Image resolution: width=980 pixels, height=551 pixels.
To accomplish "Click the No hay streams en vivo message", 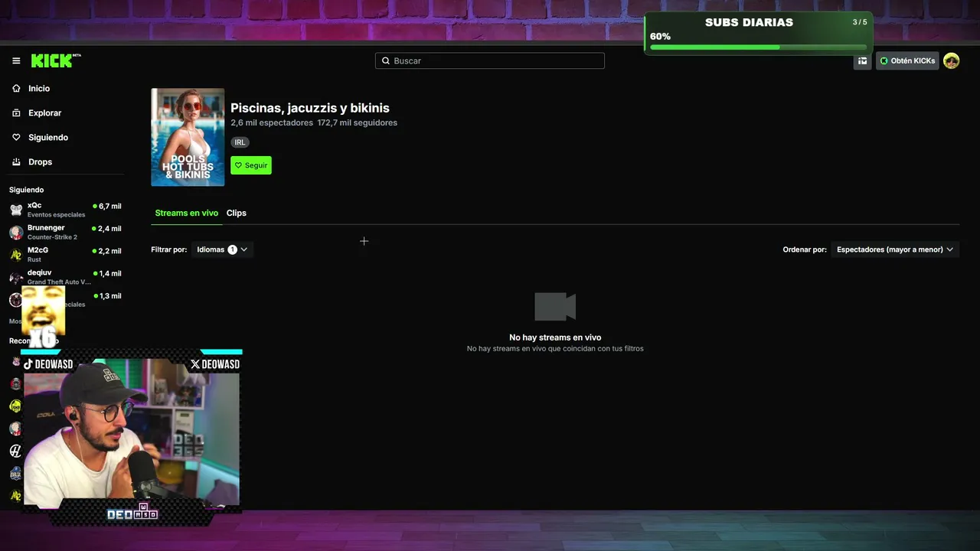I will point(555,337).
